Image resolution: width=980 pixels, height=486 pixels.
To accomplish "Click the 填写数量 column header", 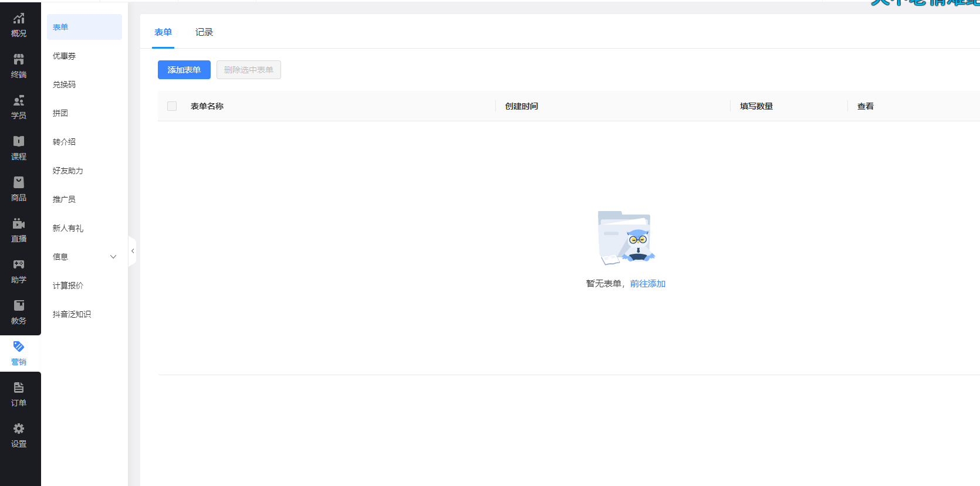I will point(756,106).
